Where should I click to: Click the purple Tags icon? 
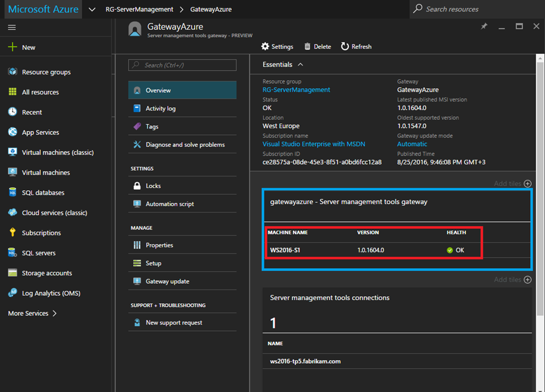pos(137,126)
